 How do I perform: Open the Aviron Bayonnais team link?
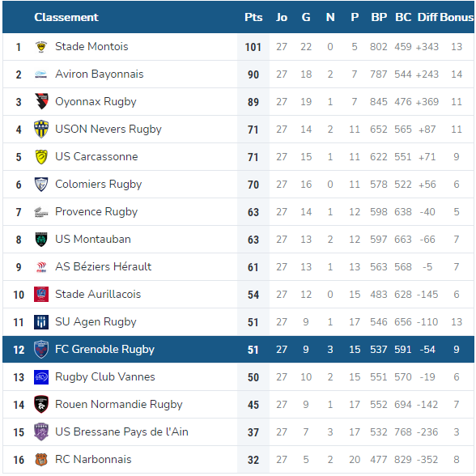[100, 74]
